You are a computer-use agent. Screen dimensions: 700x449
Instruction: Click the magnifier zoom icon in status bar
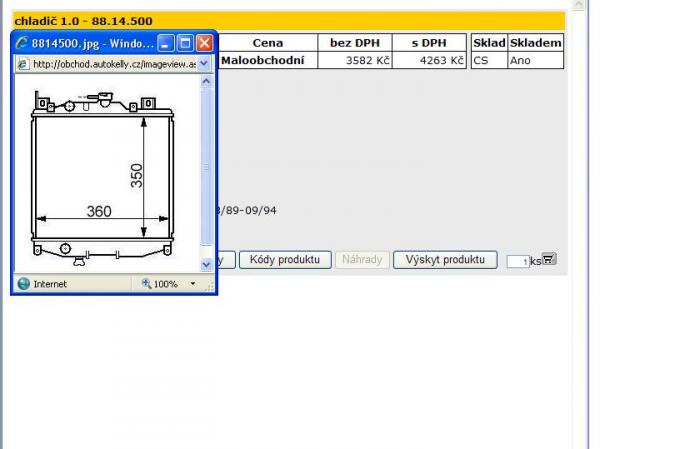146,284
